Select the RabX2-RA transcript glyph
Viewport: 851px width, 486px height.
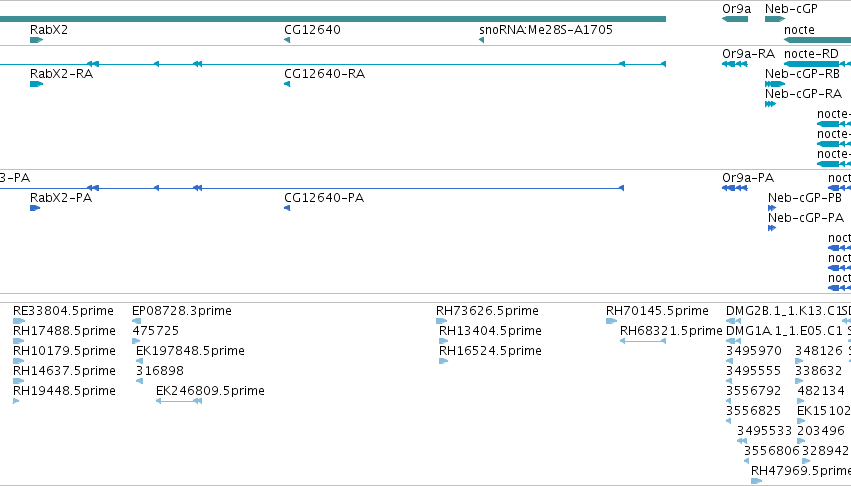36,84
